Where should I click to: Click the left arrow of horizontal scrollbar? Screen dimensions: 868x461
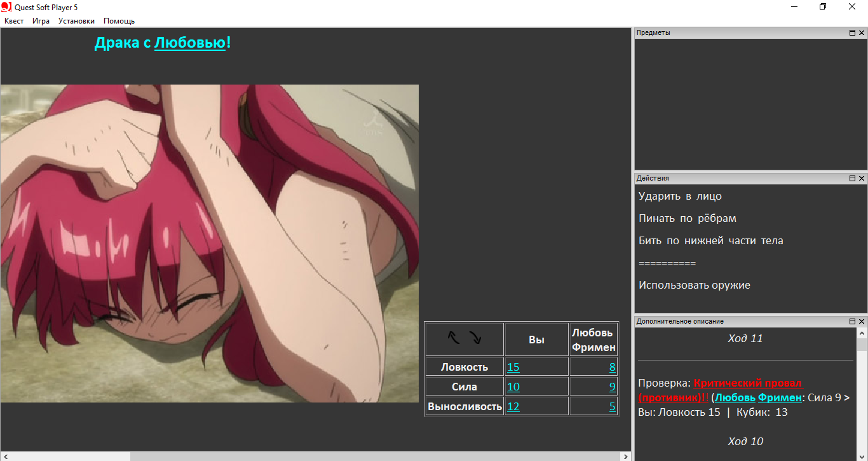[4, 457]
